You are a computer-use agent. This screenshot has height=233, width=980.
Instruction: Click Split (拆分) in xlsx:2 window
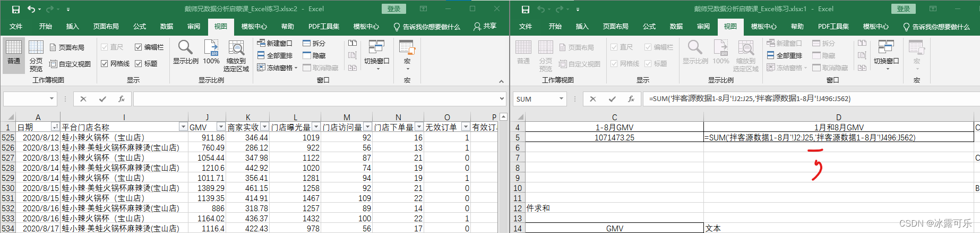click(x=314, y=43)
